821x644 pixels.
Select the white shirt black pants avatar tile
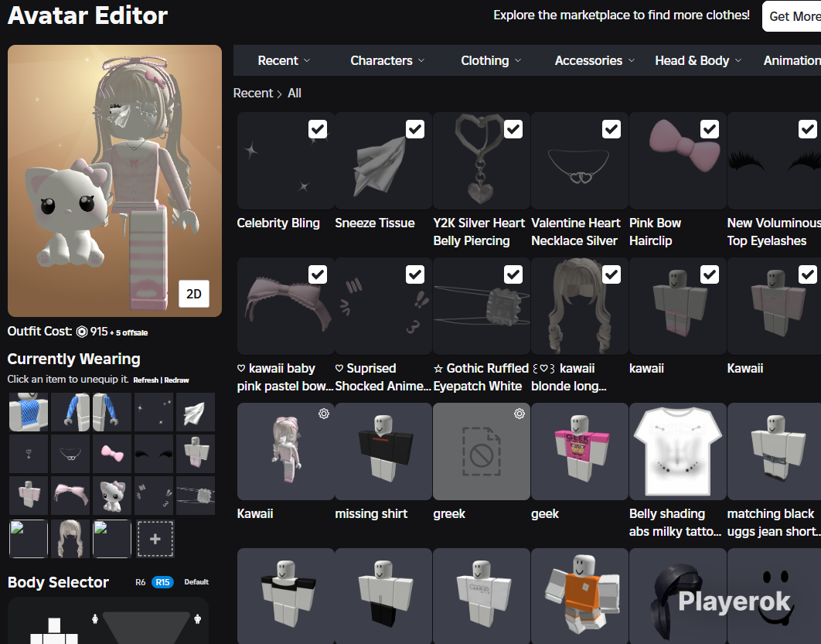[383, 596]
